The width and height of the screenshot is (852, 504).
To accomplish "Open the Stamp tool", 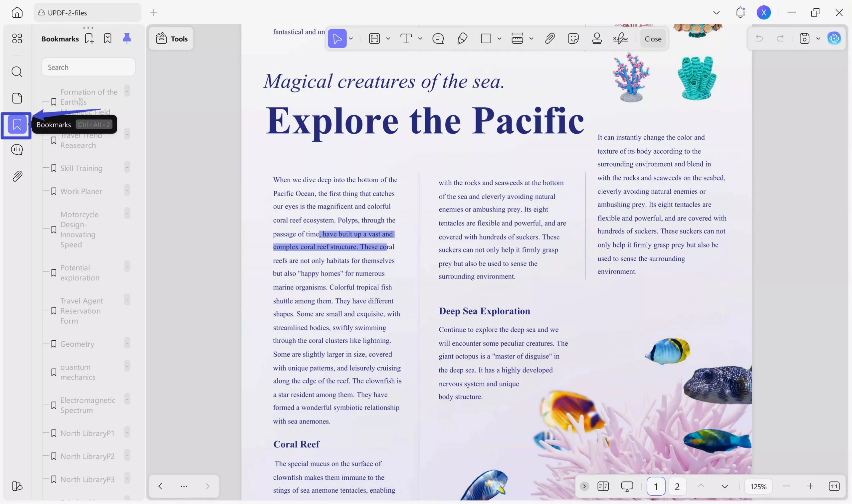I will click(x=597, y=38).
